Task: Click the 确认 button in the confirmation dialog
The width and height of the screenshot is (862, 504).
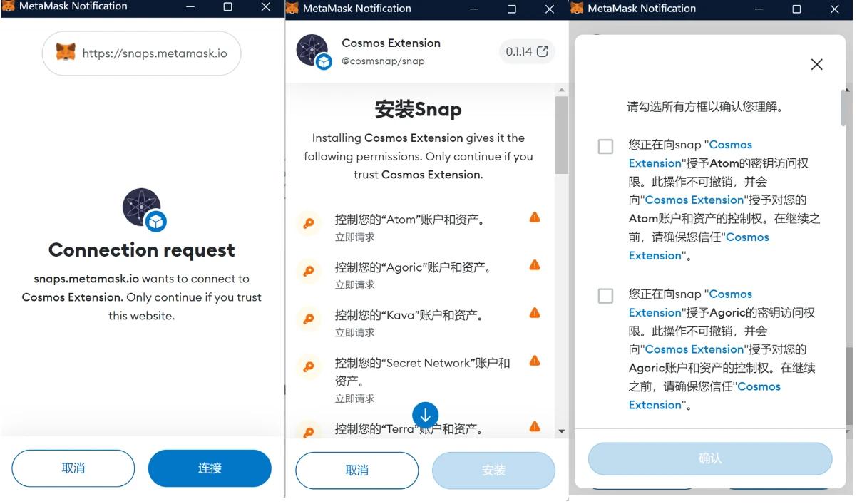Action: (709, 458)
